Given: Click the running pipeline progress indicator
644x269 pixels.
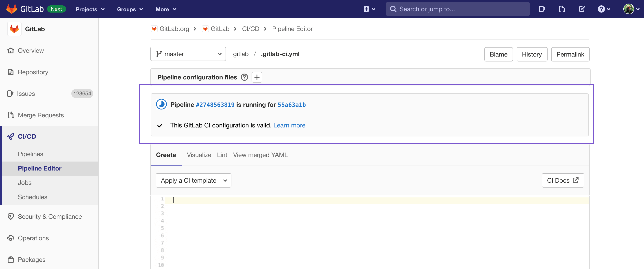Looking at the screenshot, I should click(161, 104).
